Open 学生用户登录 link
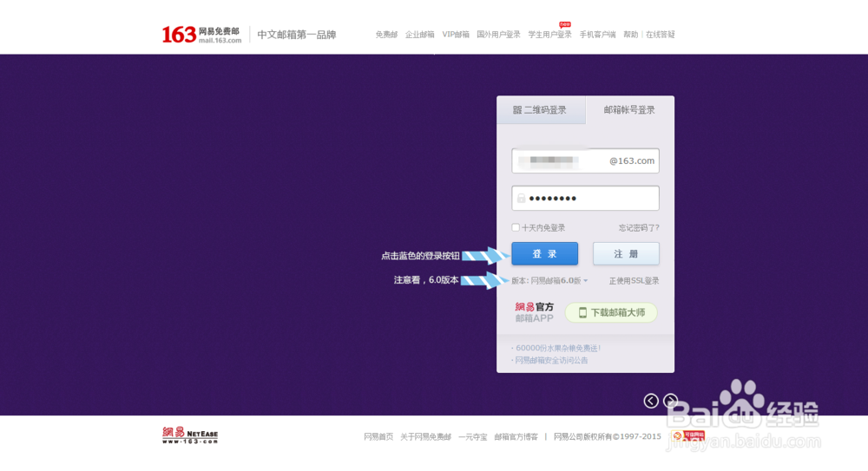This screenshot has width=868, height=471. click(549, 35)
